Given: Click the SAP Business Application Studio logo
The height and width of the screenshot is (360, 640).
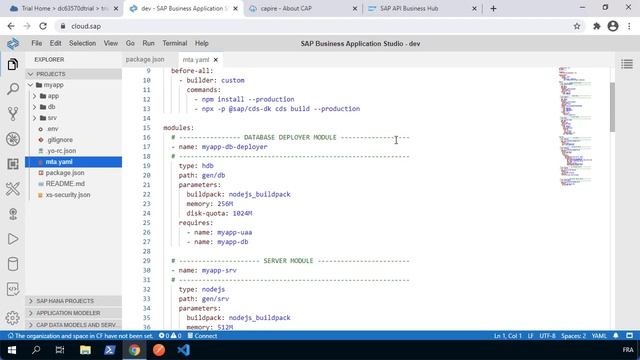Looking at the screenshot, I should (x=13, y=43).
